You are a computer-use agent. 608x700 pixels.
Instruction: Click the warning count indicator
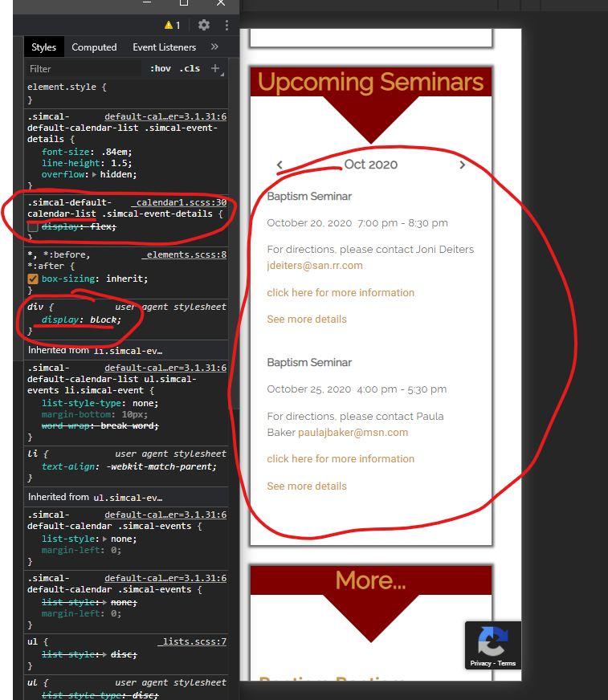pos(172,25)
